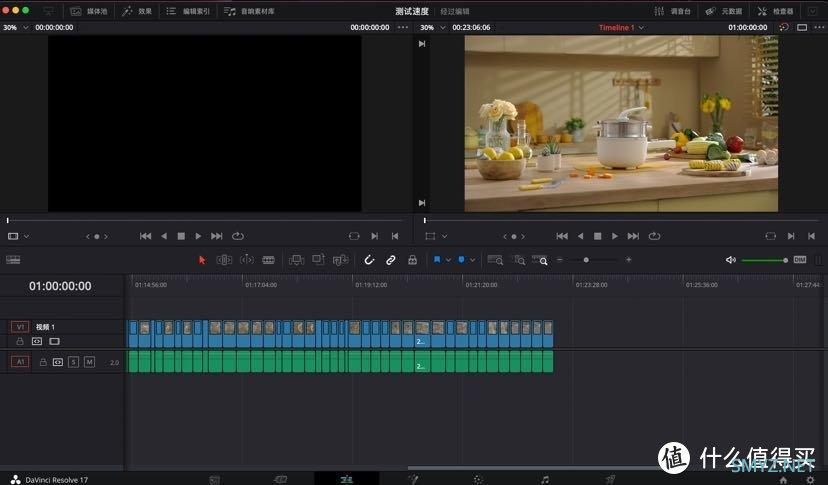Toggle bypass color grades and Fusion effects
Viewport: 828px width, 485px height.
(784, 27)
